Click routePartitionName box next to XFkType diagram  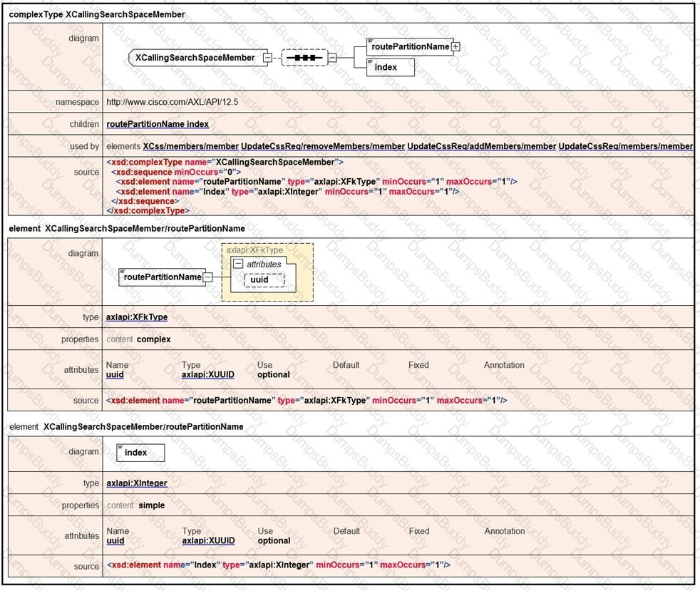pyautogui.click(x=161, y=277)
